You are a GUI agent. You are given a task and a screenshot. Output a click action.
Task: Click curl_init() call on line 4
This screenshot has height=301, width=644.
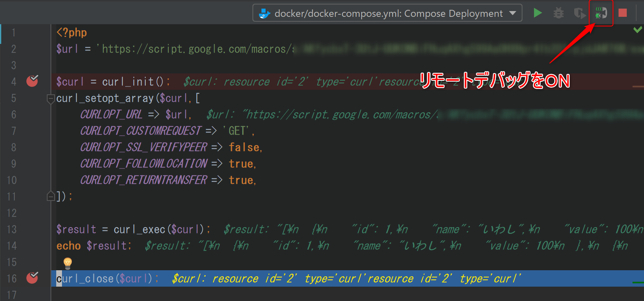pyautogui.click(x=133, y=82)
